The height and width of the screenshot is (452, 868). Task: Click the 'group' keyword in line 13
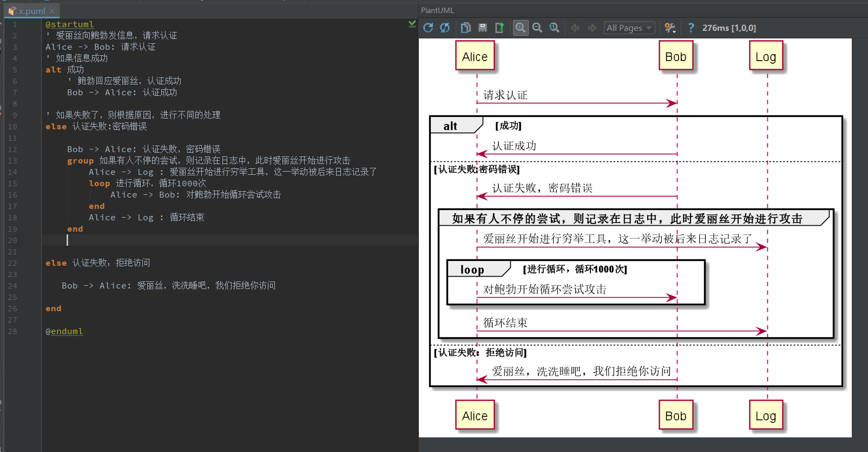[80, 161]
